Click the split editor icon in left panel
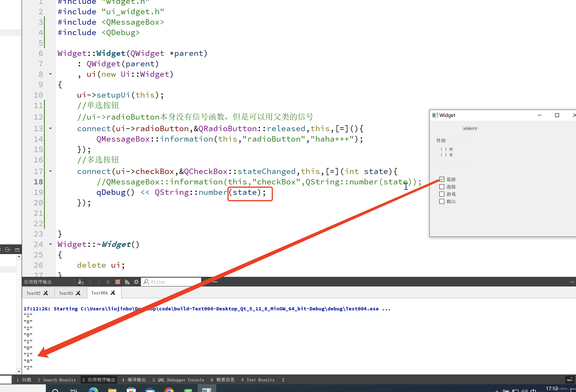This screenshot has height=392, width=576. pos(8,250)
